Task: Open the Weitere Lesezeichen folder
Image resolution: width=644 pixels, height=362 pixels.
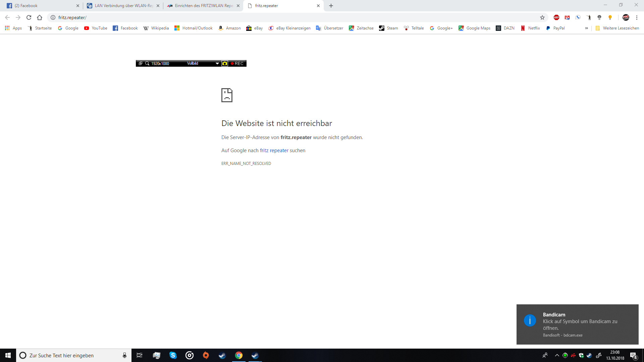Action: tap(617, 28)
